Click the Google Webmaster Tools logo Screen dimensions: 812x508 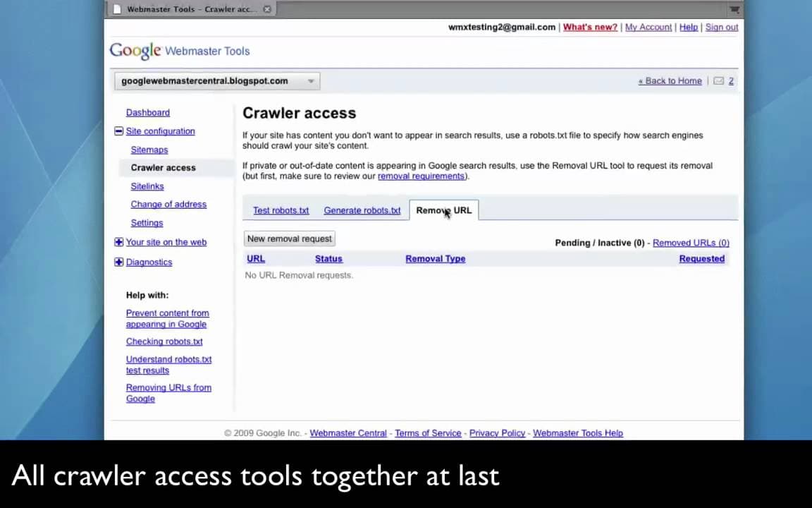pyautogui.click(x=180, y=51)
